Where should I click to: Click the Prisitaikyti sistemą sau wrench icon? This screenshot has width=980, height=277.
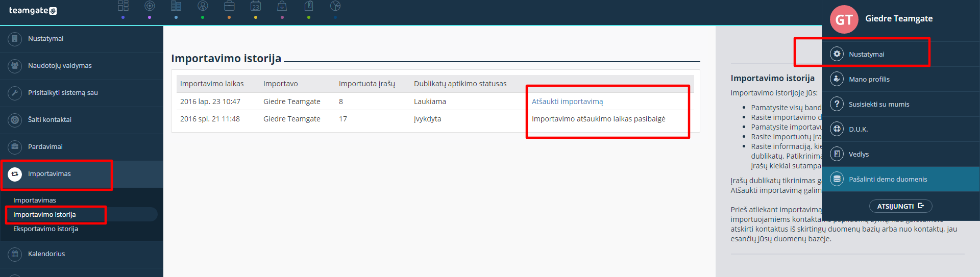[x=15, y=93]
